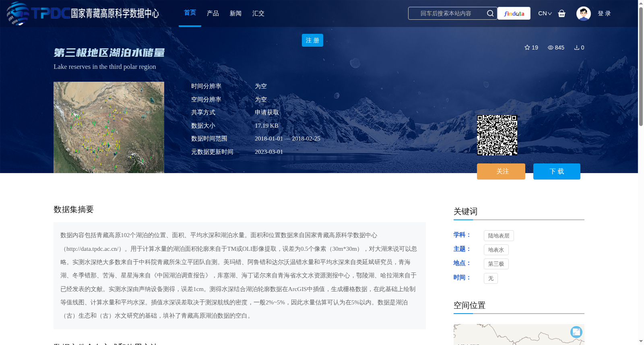Click the user avatar icon

[583, 13]
